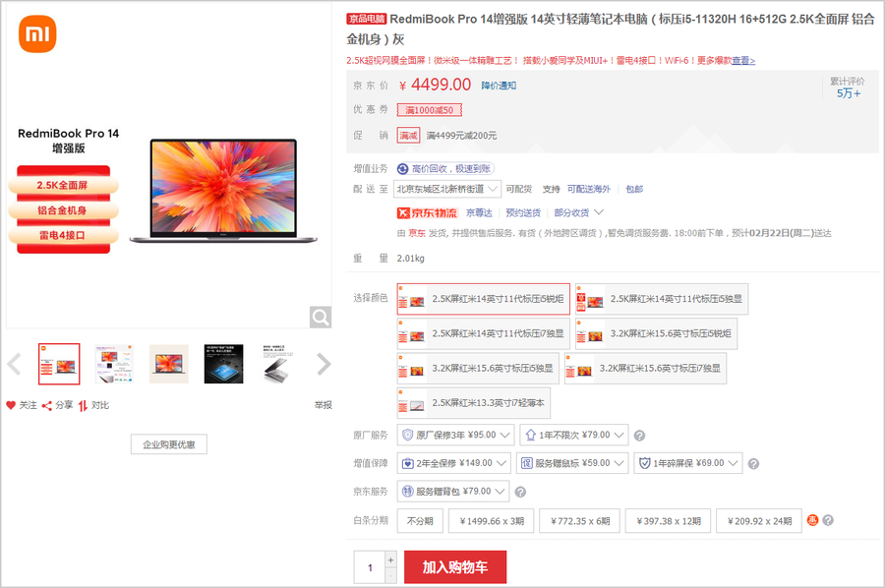This screenshot has height=588, width=885.
Task: Click 加入购物车 add to cart button
Action: (455, 567)
